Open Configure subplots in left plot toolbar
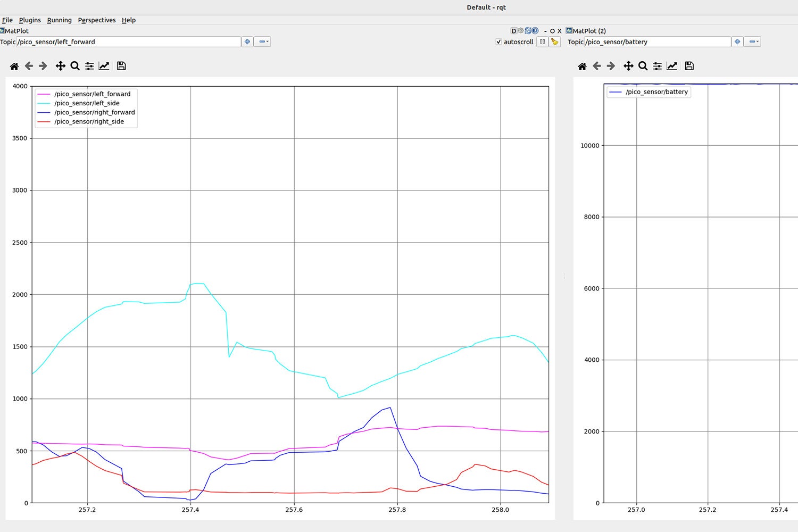 [x=89, y=66]
